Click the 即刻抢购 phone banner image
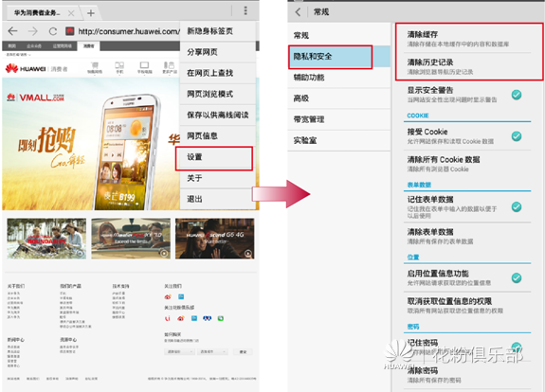 (91, 144)
